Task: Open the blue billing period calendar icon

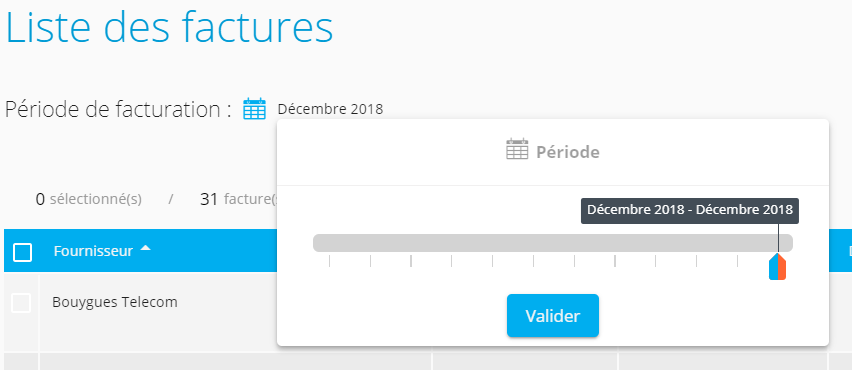Action: pyautogui.click(x=254, y=109)
